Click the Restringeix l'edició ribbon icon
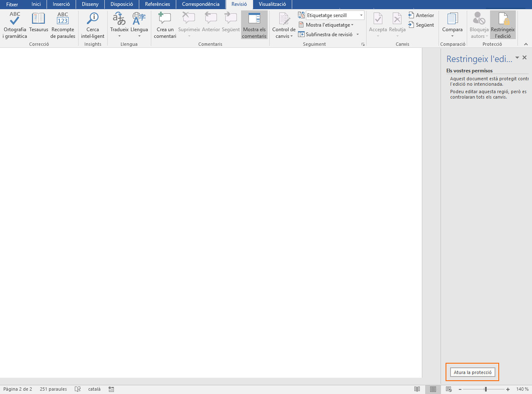532x394 pixels. (502, 25)
